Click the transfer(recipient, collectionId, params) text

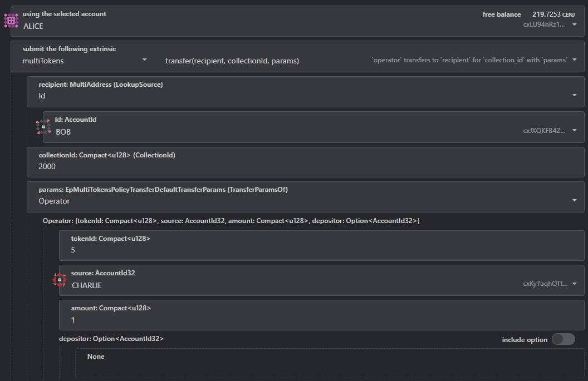[232, 61]
